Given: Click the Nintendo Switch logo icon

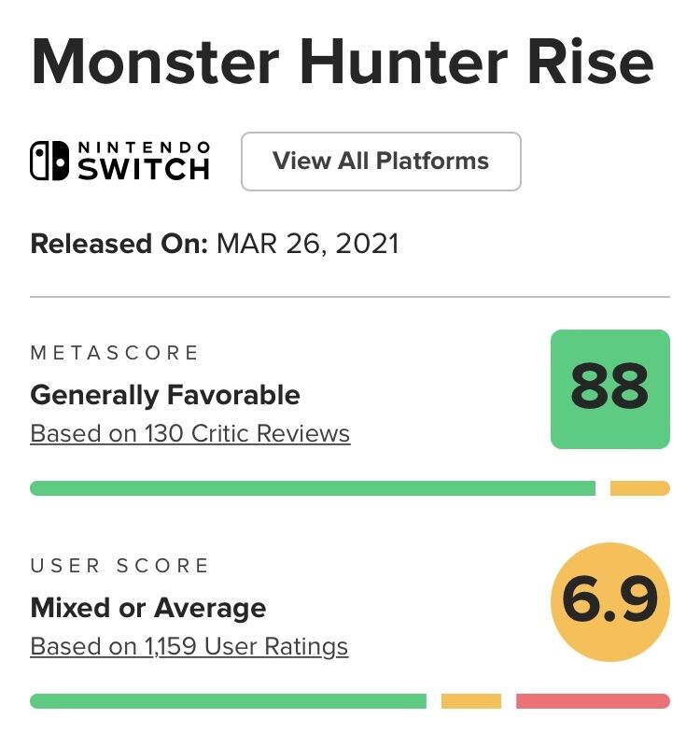Looking at the screenshot, I should pos(49,162).
